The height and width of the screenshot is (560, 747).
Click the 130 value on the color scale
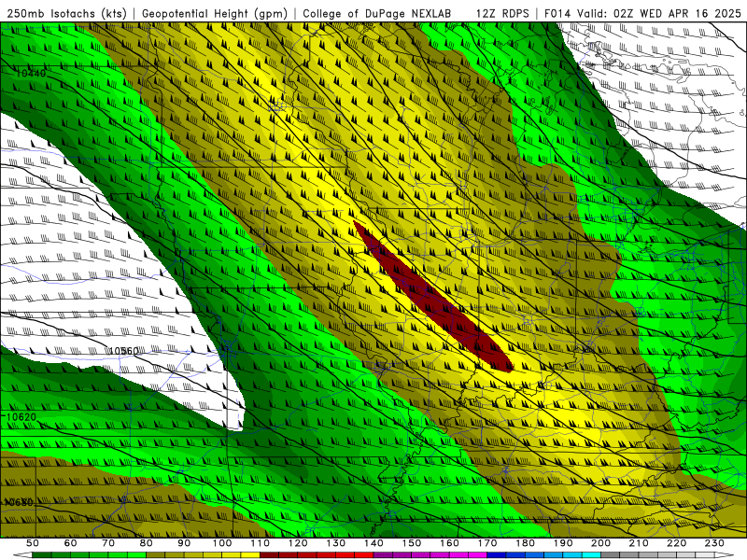pyautogui.click(x=336, y=543)
